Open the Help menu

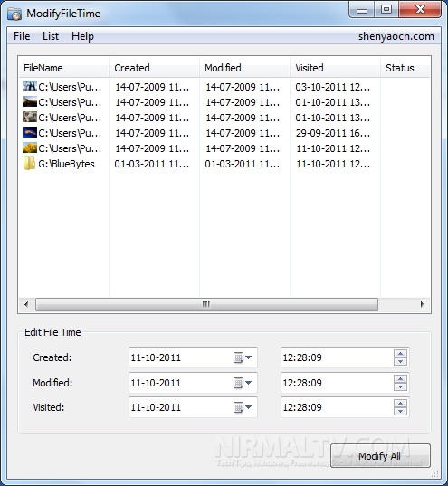[82, 36]
